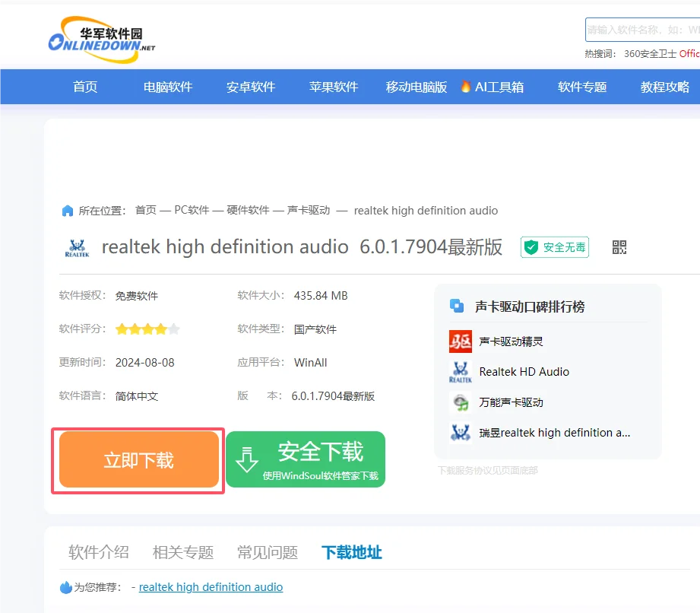Click the 声卡驱动精灵 ranking entry text
The height and width of the screenshot is (613, 700).
click(512, 341)
